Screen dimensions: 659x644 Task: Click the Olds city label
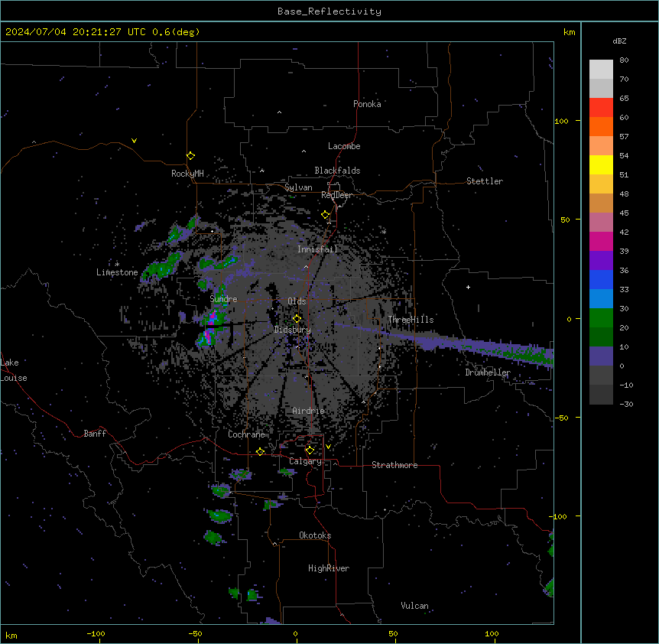point(297,301)
